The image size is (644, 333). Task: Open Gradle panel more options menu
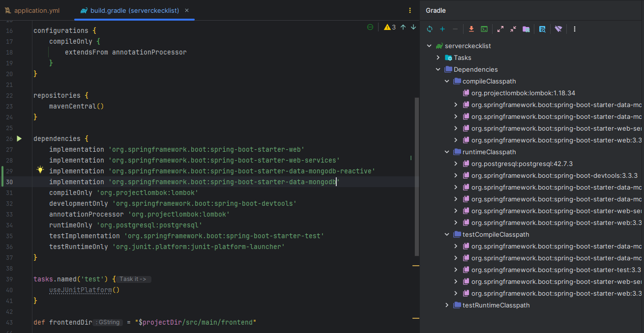click(x=575, y=29)
